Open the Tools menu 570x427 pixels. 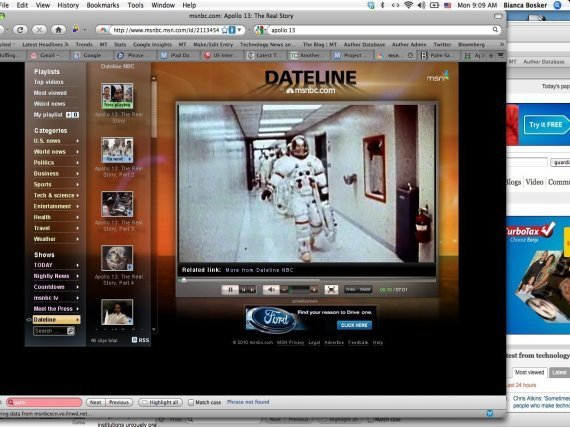click(135, 5)
